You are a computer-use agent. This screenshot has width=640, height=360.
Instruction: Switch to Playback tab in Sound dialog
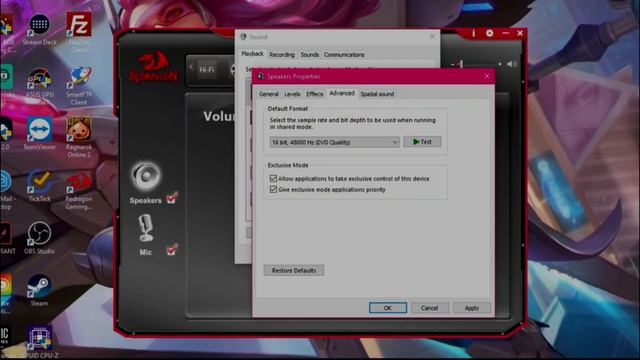[x=252, y=54]
